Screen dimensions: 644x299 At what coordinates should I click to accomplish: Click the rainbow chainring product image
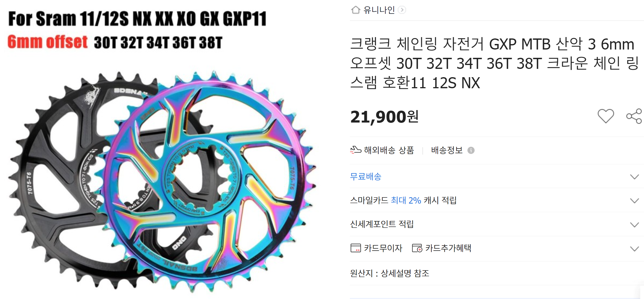point(211,181)
